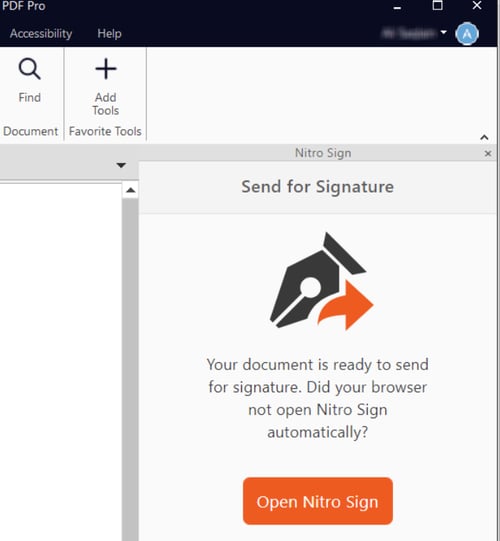Collapse the ribbon with the chevron
This screenshot has width=500, height=541.
coord(484,137)
